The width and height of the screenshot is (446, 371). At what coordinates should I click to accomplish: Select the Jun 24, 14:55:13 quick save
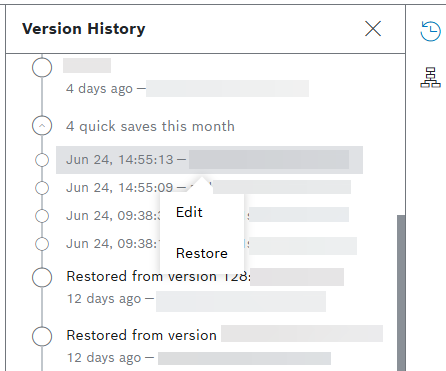point(209,160)
